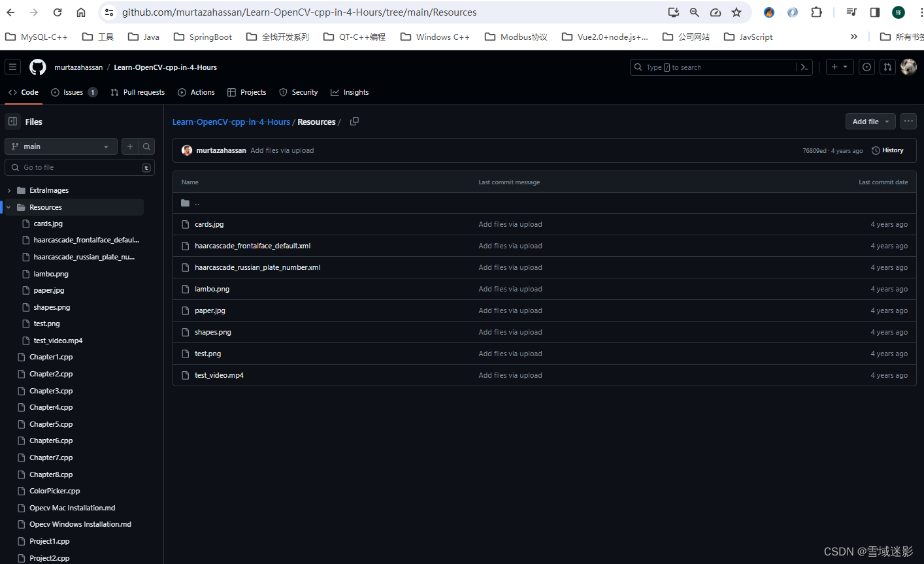Focus the Go to file input
Image resolution: width=924 pixels, height=564 pixels.
[80, 167]
